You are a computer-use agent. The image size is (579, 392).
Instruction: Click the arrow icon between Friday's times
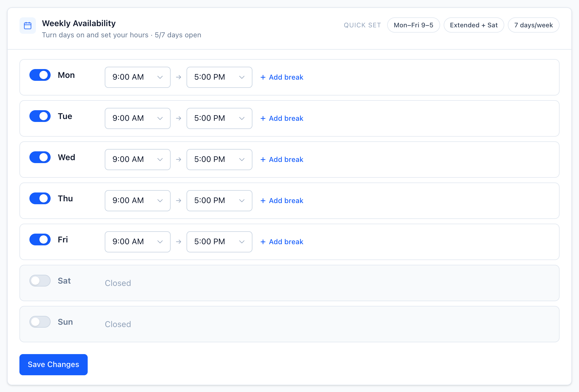pyautogui.click(x=179, y=242)
